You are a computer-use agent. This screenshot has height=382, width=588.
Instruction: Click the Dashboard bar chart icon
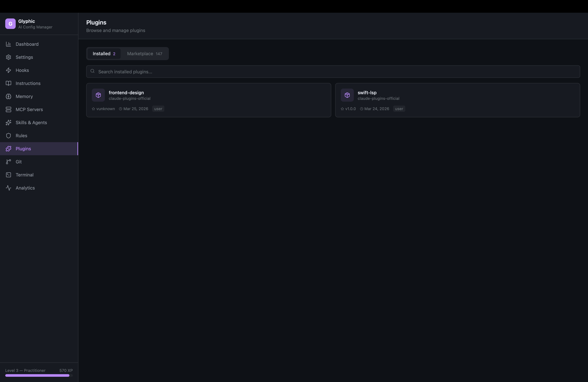[x=8, y=44]
